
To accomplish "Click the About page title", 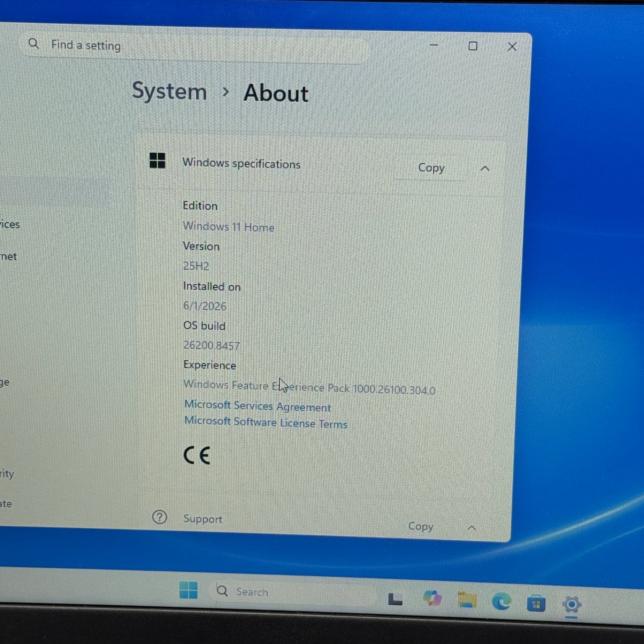I will [x=276, y=93].
